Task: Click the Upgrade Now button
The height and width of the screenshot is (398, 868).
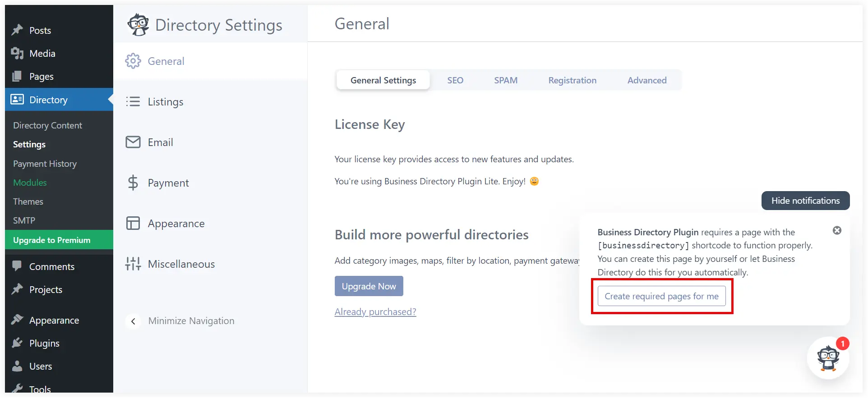Action: tap(369, 286)
